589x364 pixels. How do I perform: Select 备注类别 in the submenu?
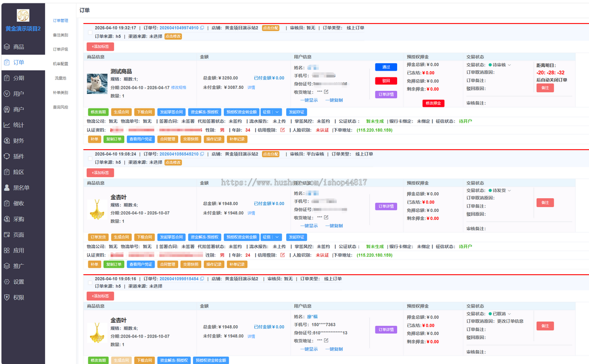pos(60,35)
